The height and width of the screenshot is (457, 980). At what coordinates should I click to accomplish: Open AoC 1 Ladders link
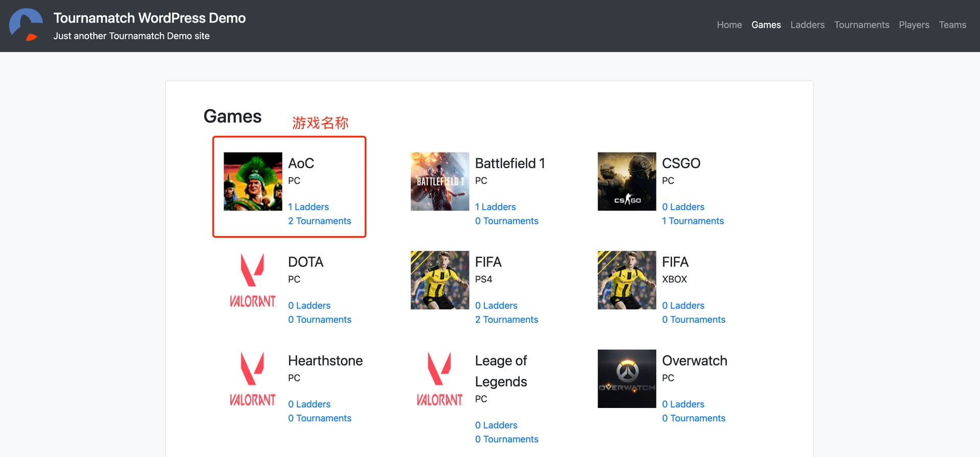pos(308,207)
